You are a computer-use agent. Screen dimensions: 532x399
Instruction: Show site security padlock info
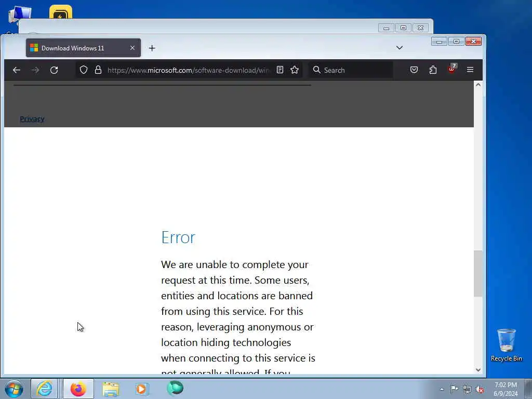click(98, 70)
